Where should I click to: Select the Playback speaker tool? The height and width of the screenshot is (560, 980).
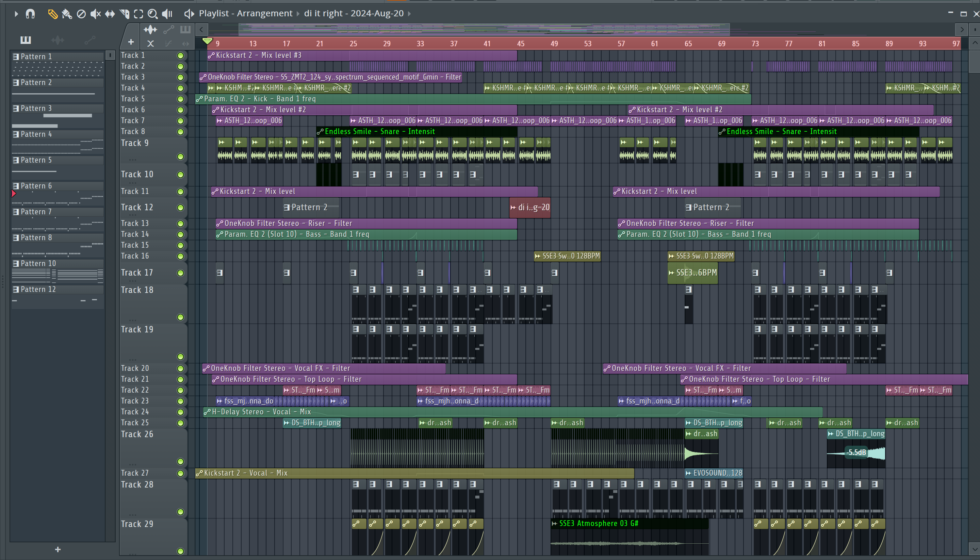(x=167, y=14)
